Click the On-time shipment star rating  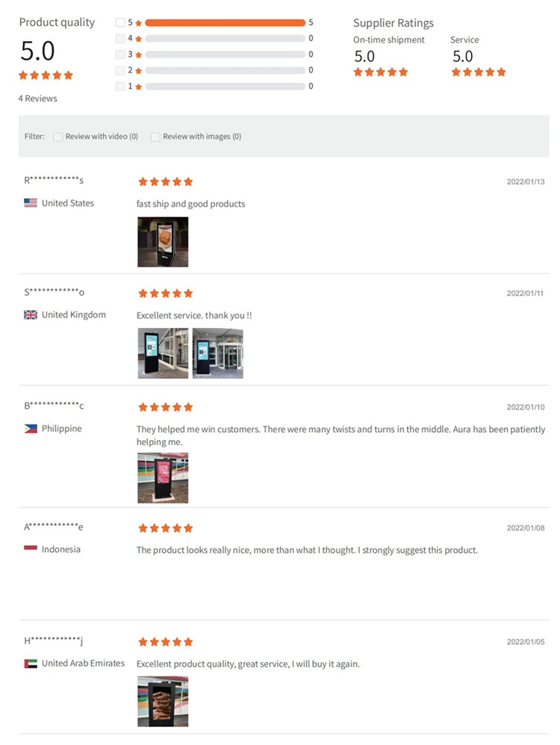coord(381,72)
